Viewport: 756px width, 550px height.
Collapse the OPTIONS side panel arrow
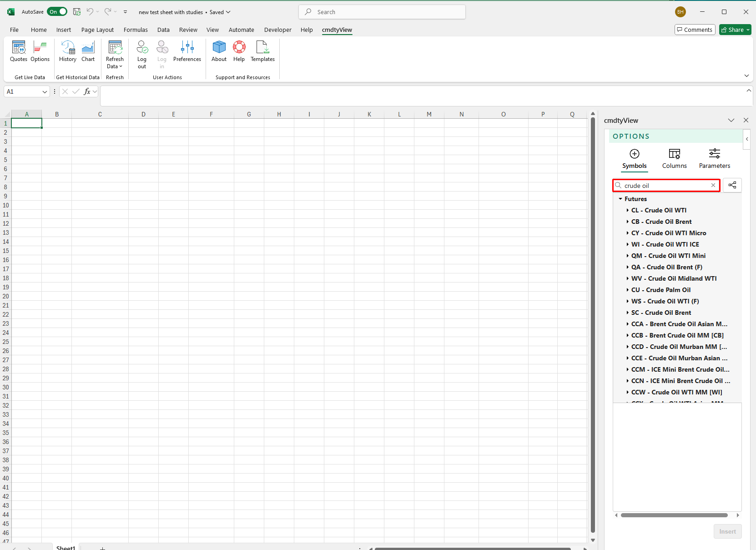pyautogui.click(x=746, y=139)
